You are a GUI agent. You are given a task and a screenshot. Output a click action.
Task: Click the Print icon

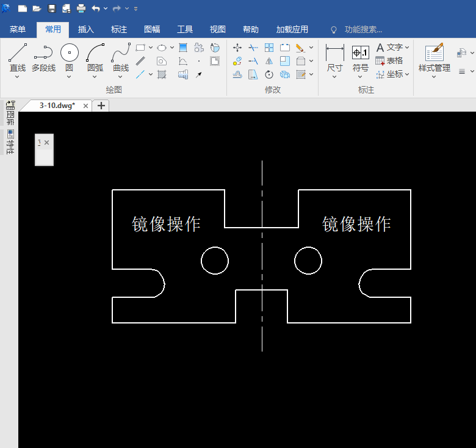click(x=81, y=9)
